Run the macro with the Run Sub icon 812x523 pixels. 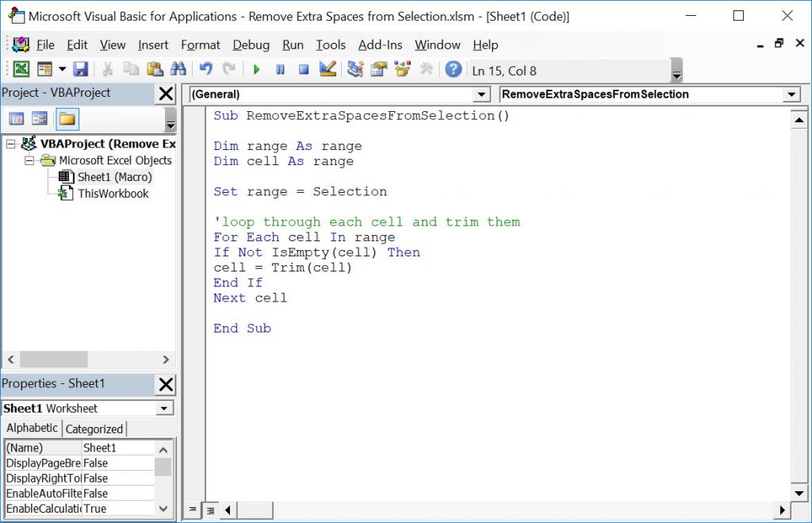258,70
